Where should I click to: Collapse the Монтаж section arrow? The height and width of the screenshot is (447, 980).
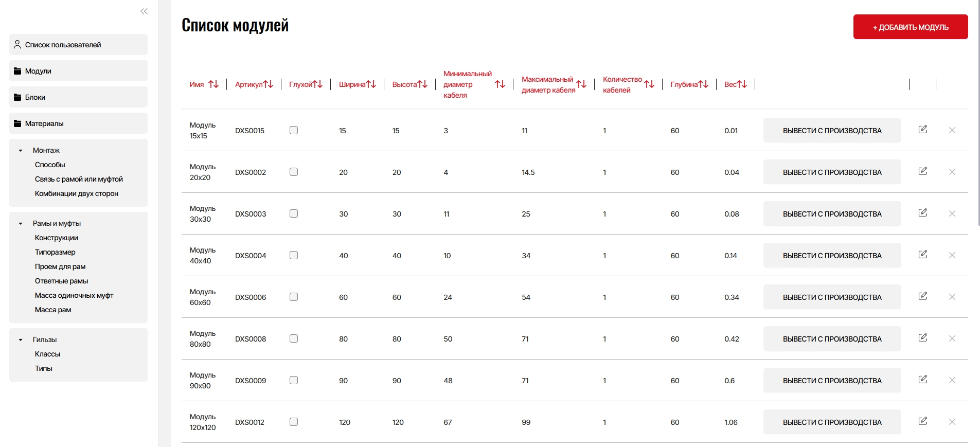pyautogui.click(x=21, y=151)
